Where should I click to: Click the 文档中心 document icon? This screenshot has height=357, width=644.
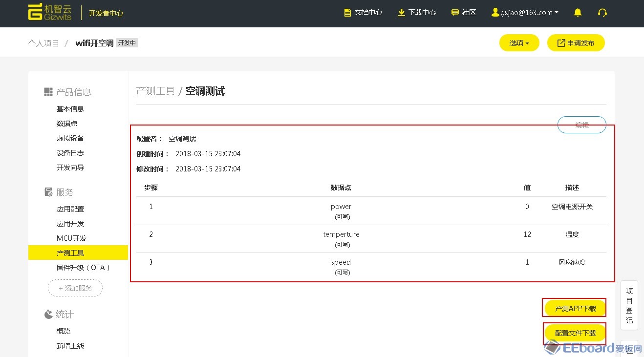tap(347, 13)
